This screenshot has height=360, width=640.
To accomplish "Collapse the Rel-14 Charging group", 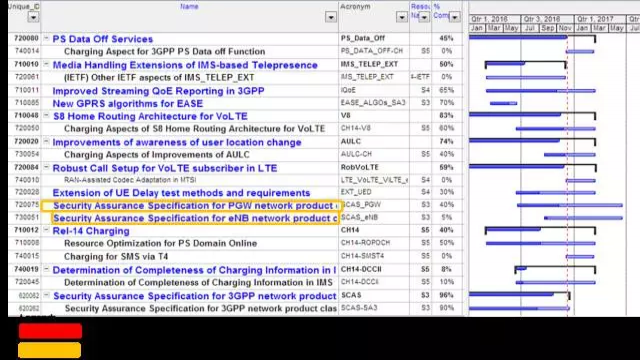I will coord(46,230).
